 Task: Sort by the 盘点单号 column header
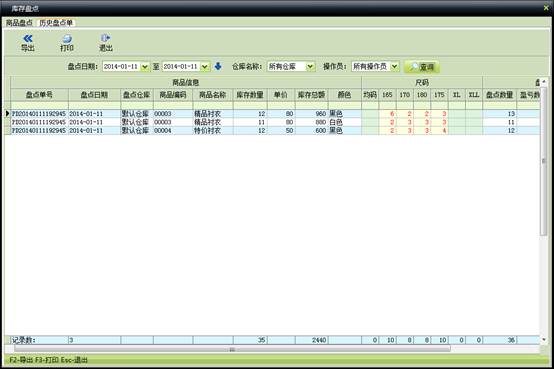point(40,95)
